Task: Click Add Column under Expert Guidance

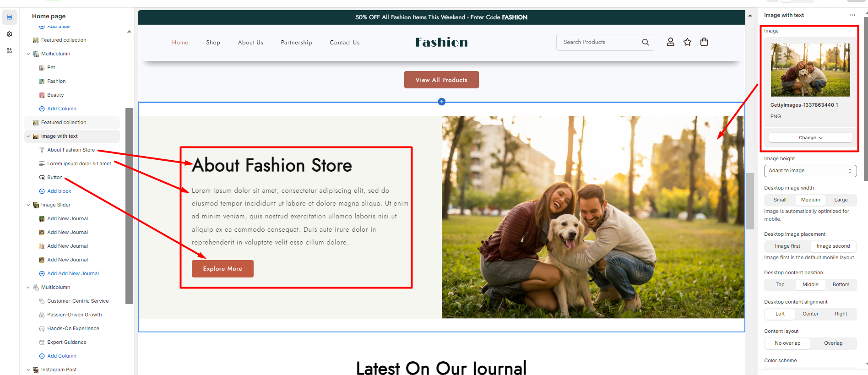Action: pos(62,356)
